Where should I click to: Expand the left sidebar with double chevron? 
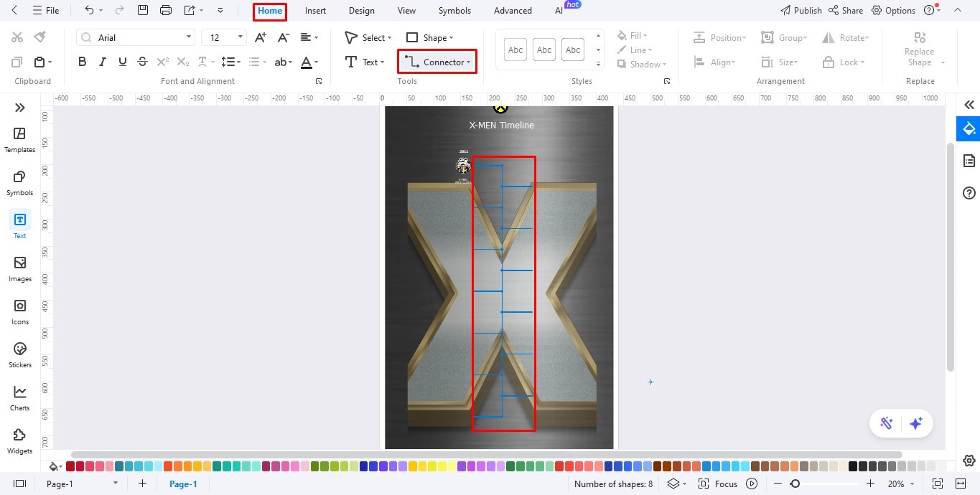[19, 108]
